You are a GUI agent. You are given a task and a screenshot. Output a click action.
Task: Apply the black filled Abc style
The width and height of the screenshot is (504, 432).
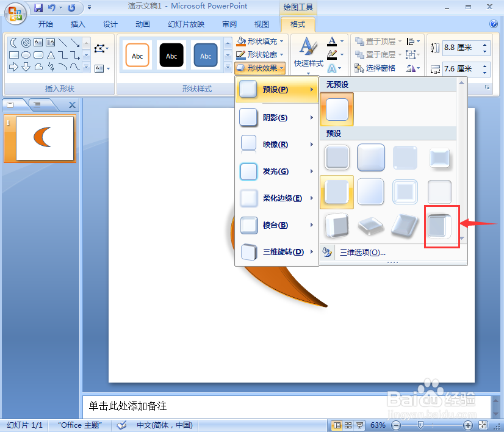point(171,56)
